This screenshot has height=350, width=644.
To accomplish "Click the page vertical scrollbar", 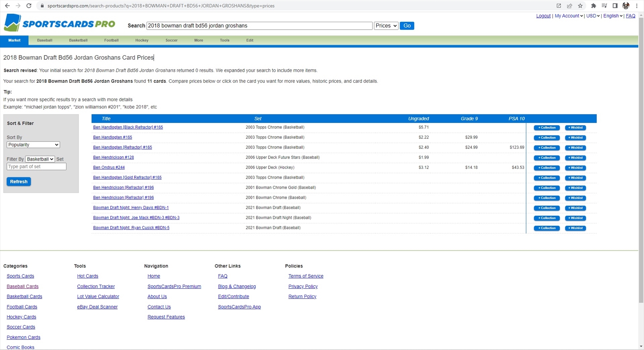I will (641, 161).
